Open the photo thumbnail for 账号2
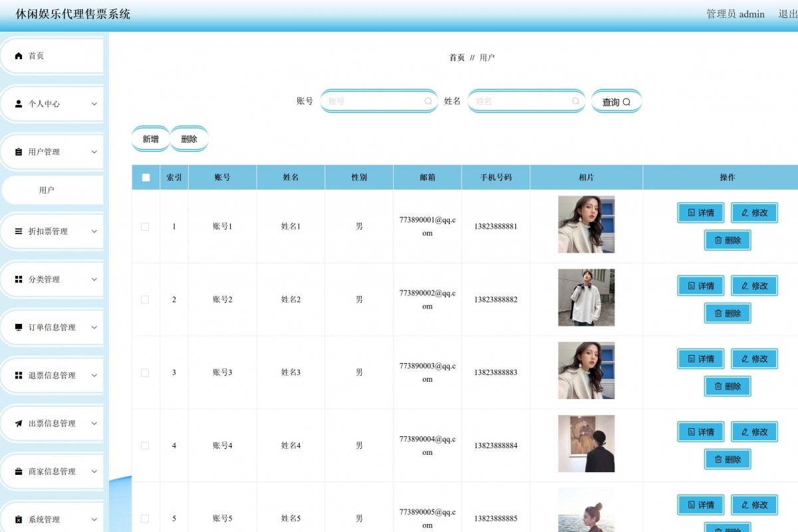The image size is (798, 532). [x=586, y=297]
